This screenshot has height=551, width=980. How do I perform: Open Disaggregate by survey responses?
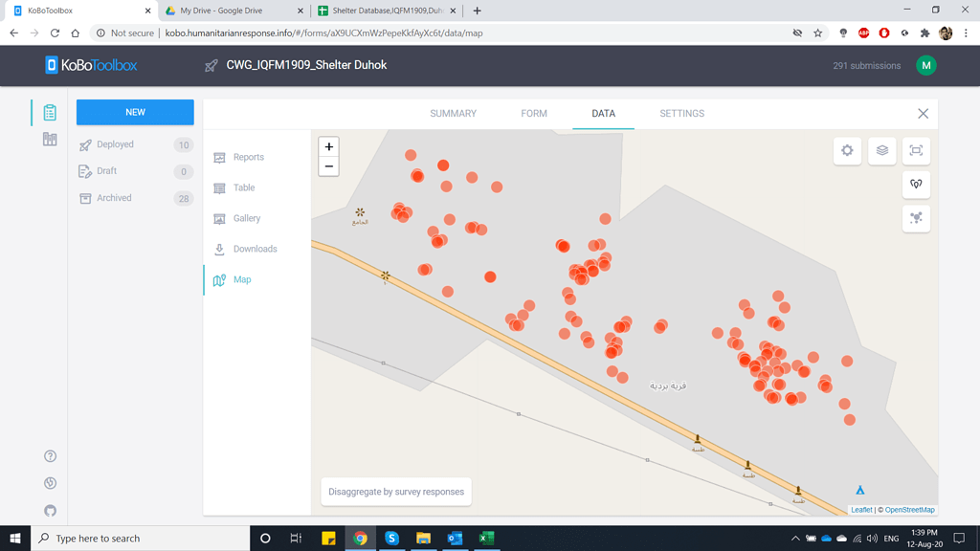[x=396, y=491]
